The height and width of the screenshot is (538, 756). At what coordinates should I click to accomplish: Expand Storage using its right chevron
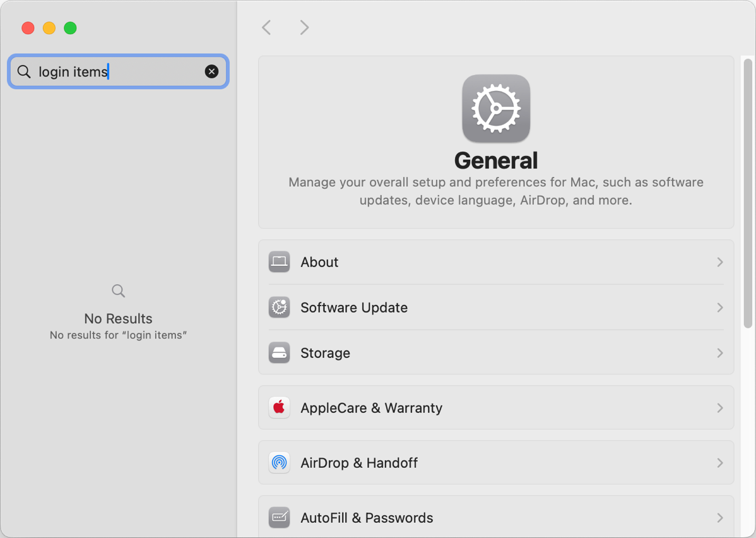tap(719, 353)
